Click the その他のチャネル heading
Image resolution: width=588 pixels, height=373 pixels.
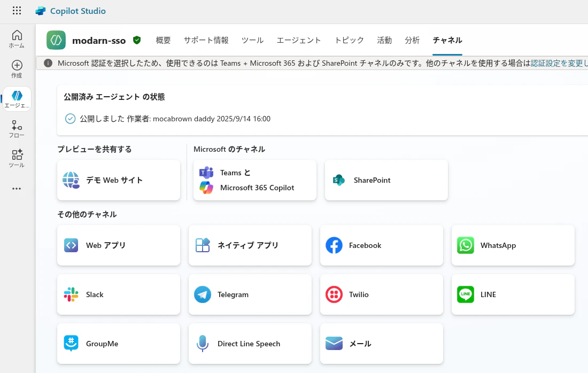point(87,214)
